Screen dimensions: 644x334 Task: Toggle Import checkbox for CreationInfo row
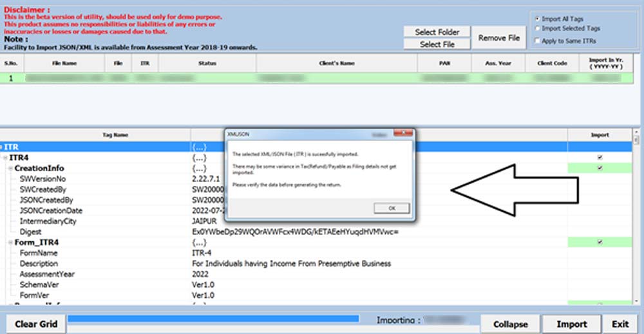point(600,168)
